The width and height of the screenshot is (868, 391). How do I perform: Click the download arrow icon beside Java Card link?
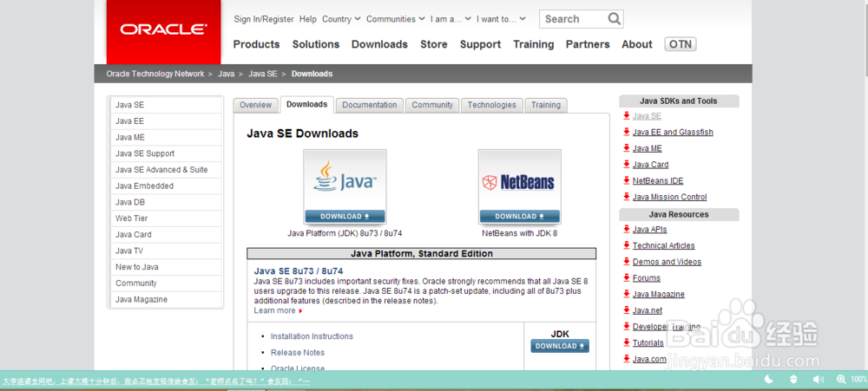(x=626, y=164)
